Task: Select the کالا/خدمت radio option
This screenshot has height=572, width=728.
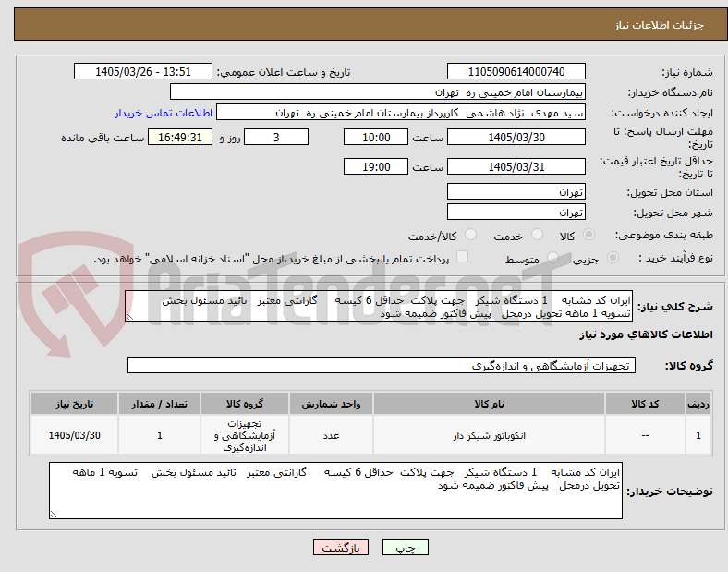Action: point(470,235)
